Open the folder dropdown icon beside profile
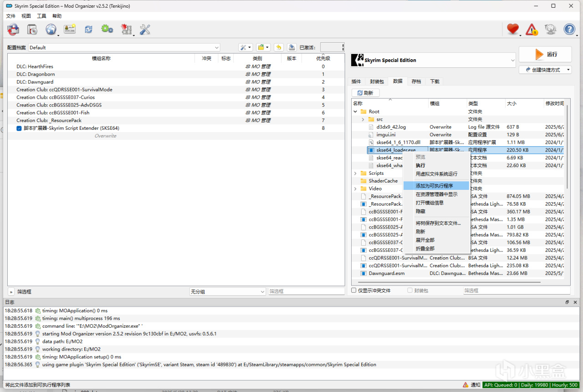The width and height of the screenshot is (583, 392). coord(263,47)
